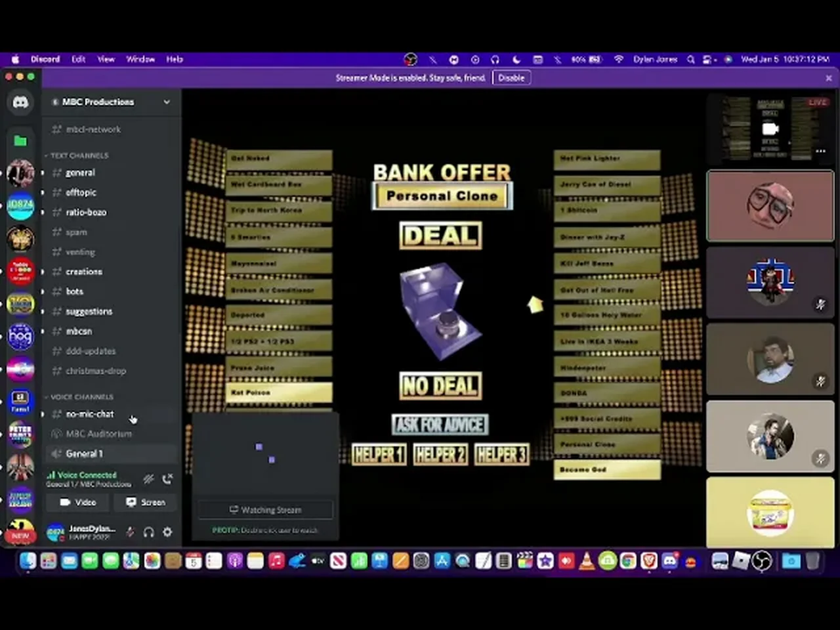
Task: Open the MBC Productions server dropdown
Action: pos(167,102)
